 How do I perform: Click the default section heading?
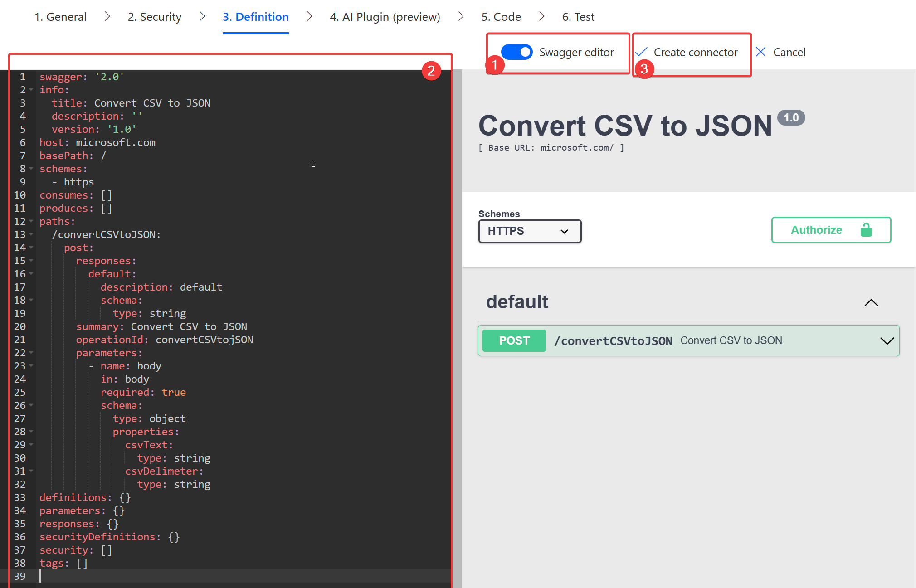coord(517,302)
